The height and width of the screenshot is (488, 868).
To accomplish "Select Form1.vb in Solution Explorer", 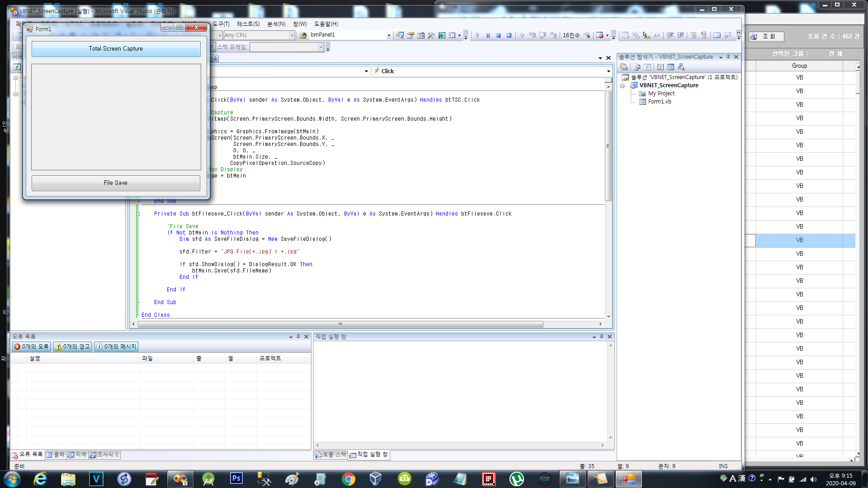I will (x=659, y=102).
